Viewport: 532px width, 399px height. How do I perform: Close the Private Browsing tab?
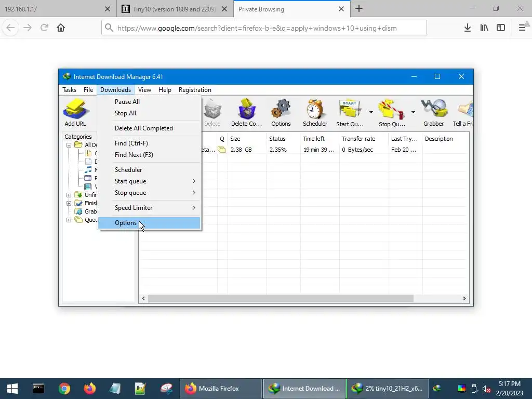[x=341, y=9]
